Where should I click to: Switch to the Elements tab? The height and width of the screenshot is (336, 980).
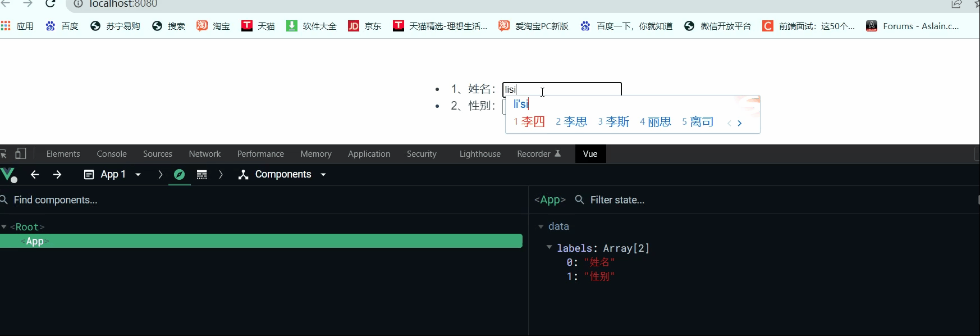[x=63, y=154]
